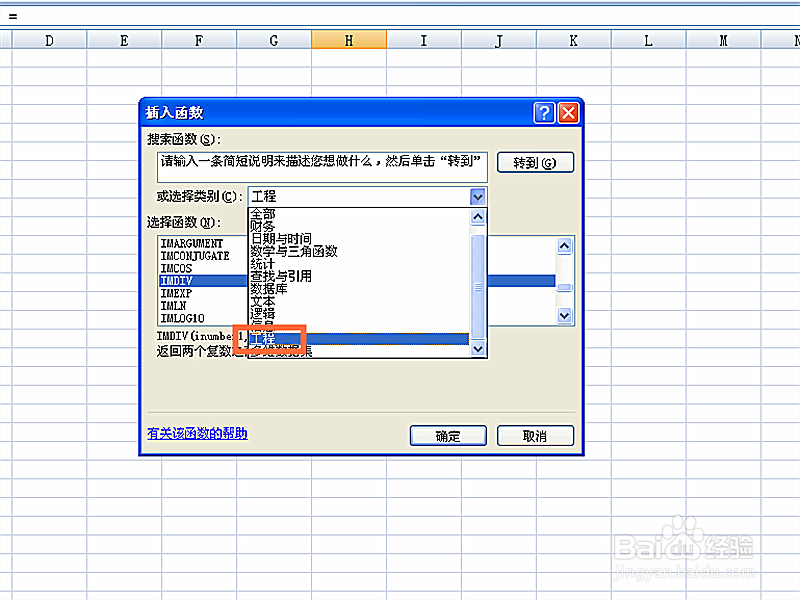
Task: Select column E header
Action: coord(124,40)
